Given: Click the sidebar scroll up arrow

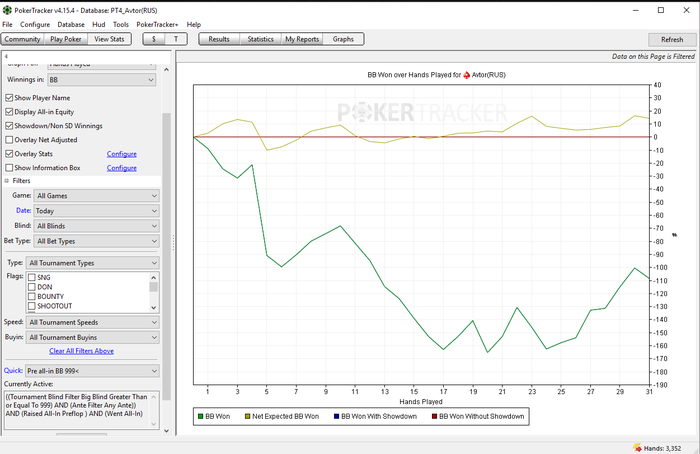Looking at the screenshot, I should tap(166, 70).
